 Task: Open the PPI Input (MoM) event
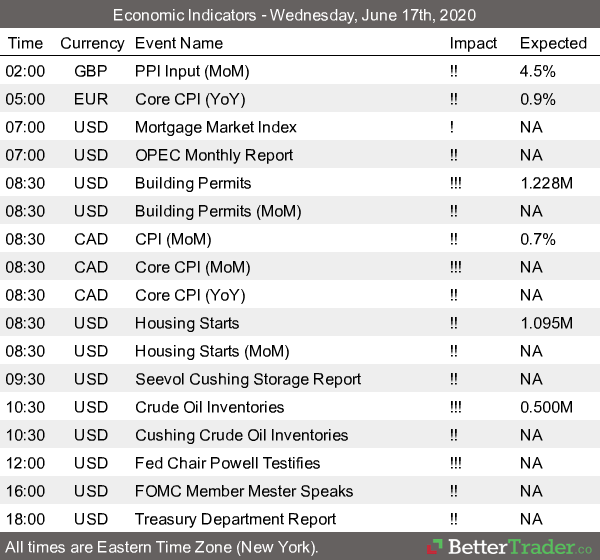click(193, 71)
